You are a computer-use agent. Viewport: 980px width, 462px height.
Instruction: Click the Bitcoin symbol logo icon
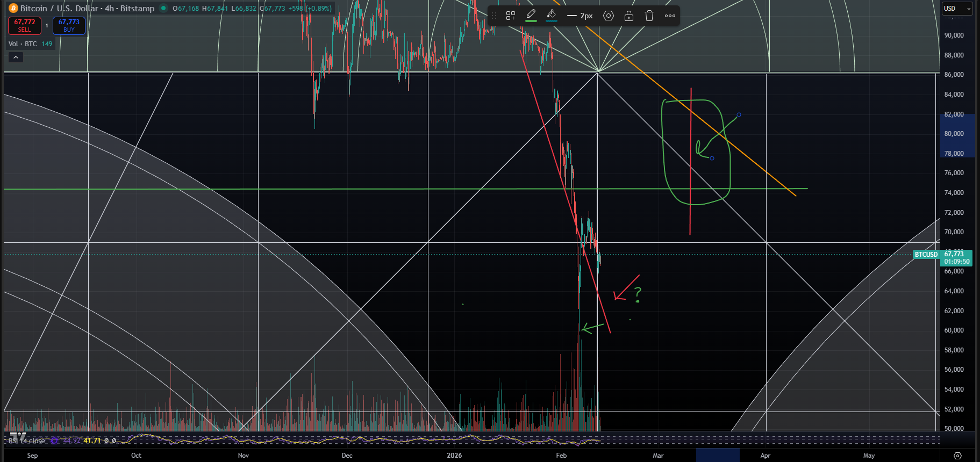13,8
